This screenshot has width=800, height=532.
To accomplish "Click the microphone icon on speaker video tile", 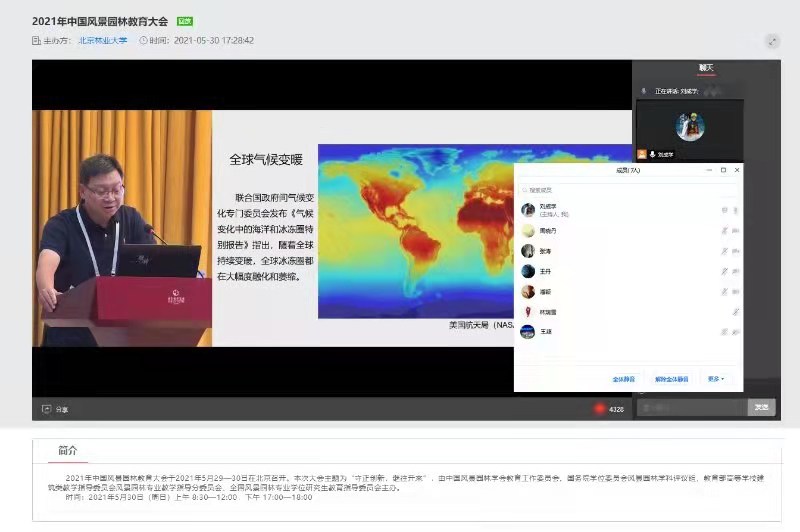I will (x=652, y=154).
